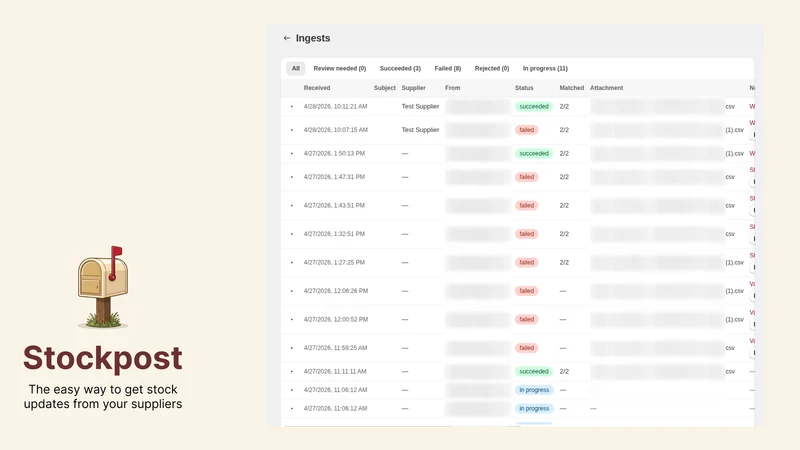800x450 pixels.
Task: Click failed badge in the 11:59:25 AM row
Action: (x=527, y=348)
